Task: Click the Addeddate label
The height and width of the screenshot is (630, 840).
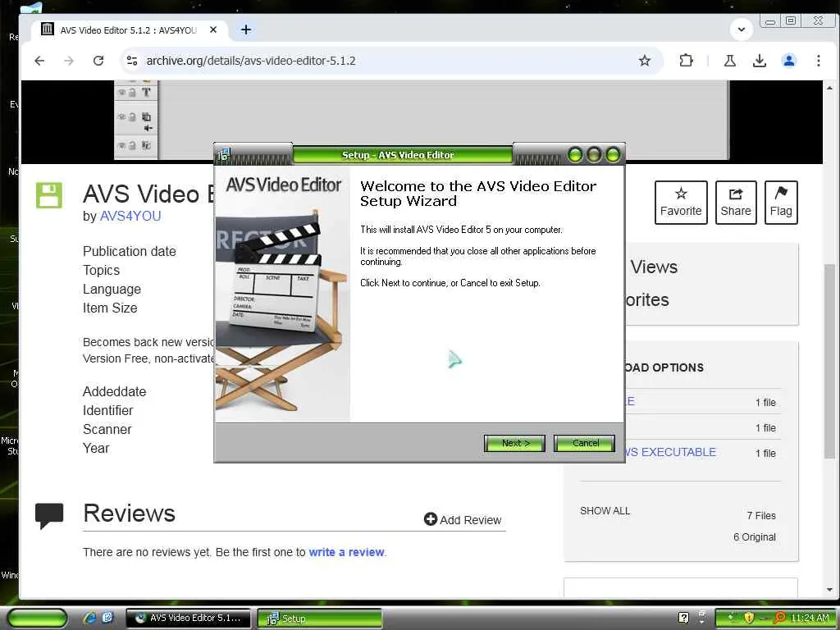Action: (114, 391)
